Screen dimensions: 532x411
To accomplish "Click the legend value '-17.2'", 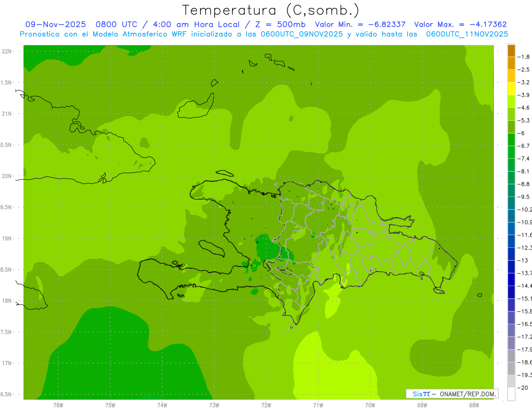I will pyautogui.click(x=524, y=337).
